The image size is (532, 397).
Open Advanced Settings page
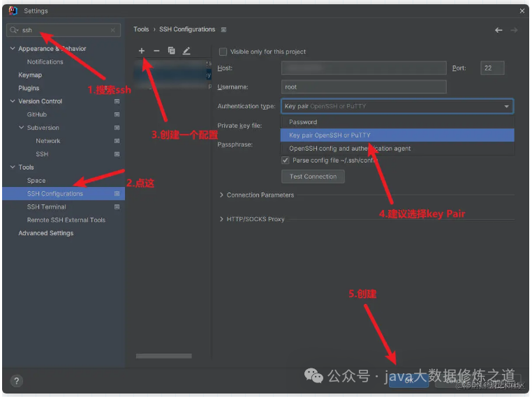pyautogui.click(x=46, y=233)
